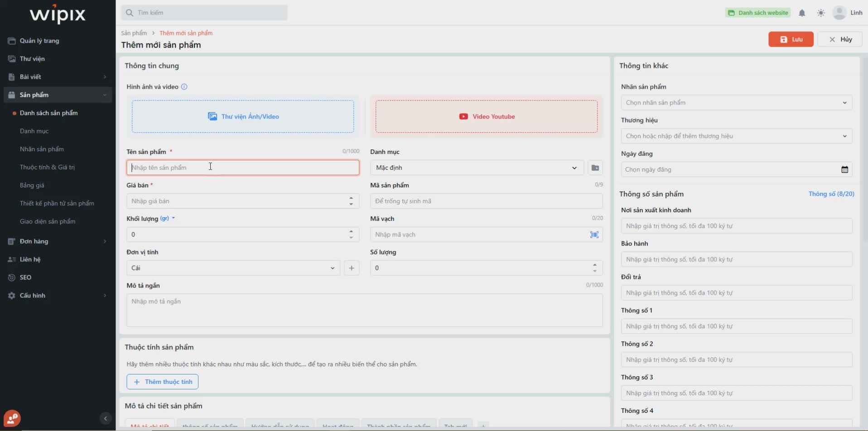Screen dimensions: 868x431
Task: Click the Thông số (8/20) link
Action: (831, 194)
